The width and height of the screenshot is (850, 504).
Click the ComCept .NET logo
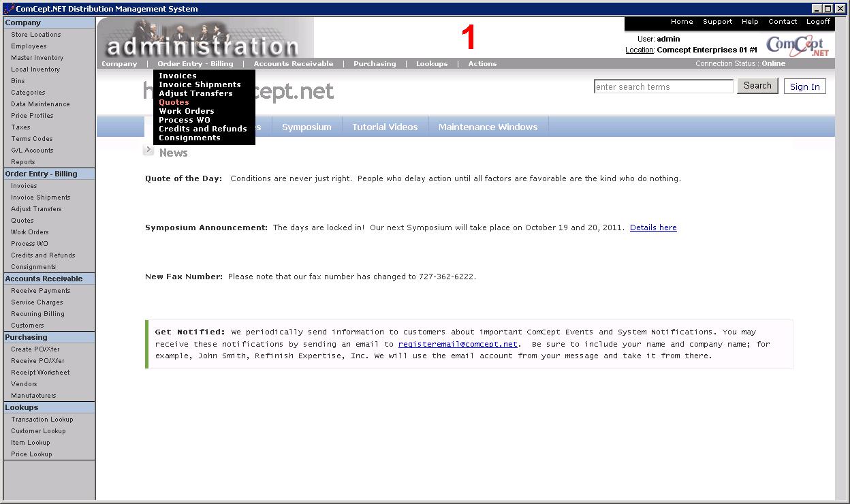[x=798, y=46]
